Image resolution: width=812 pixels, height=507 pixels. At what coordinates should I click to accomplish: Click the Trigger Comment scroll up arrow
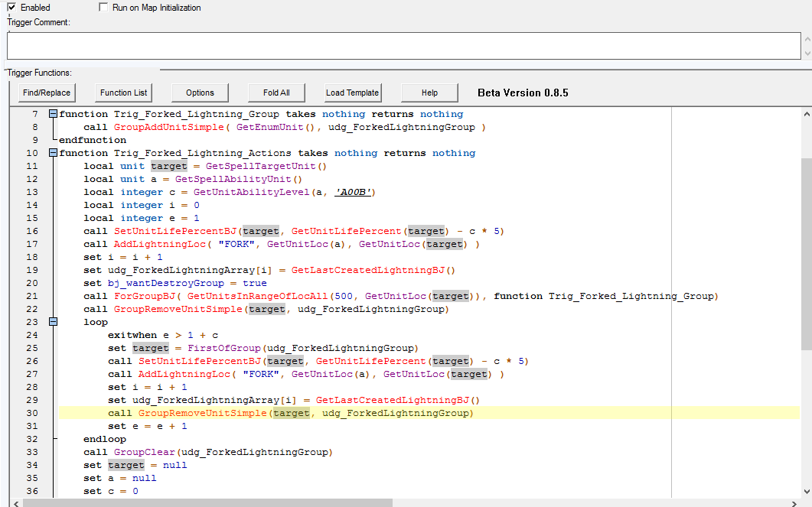coord(806,38)
